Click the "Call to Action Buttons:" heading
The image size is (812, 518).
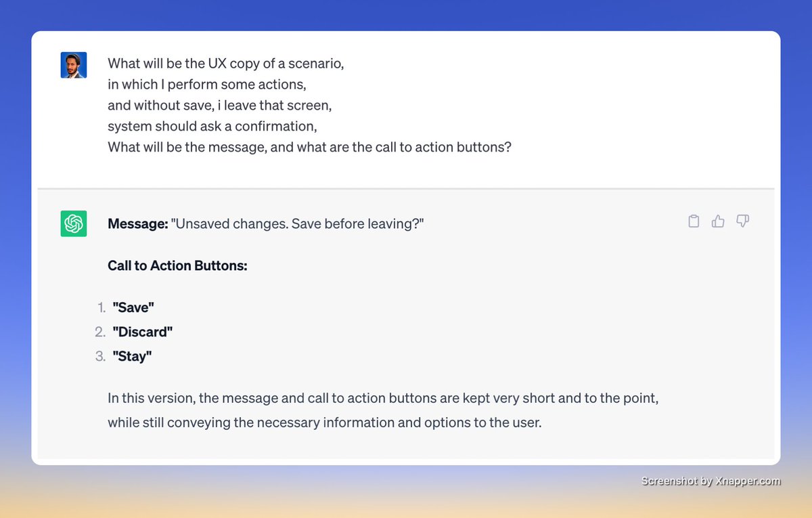[177, 265]
